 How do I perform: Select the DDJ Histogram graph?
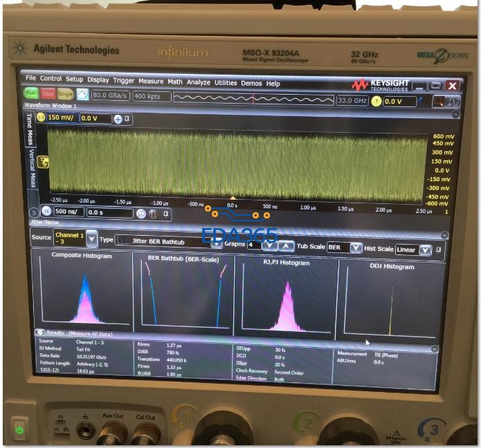tap(392, 301)
